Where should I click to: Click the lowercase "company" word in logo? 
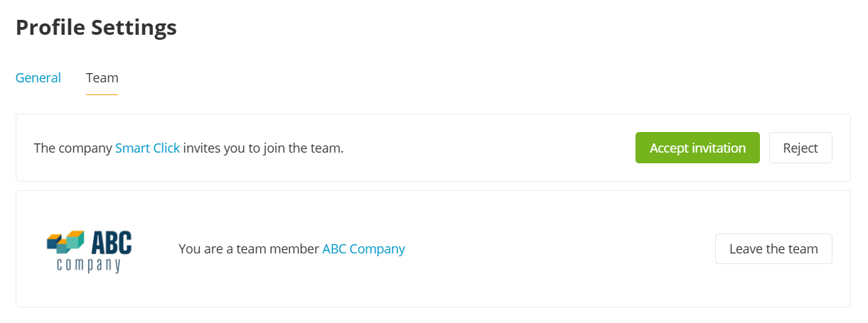tap(89, 265)
